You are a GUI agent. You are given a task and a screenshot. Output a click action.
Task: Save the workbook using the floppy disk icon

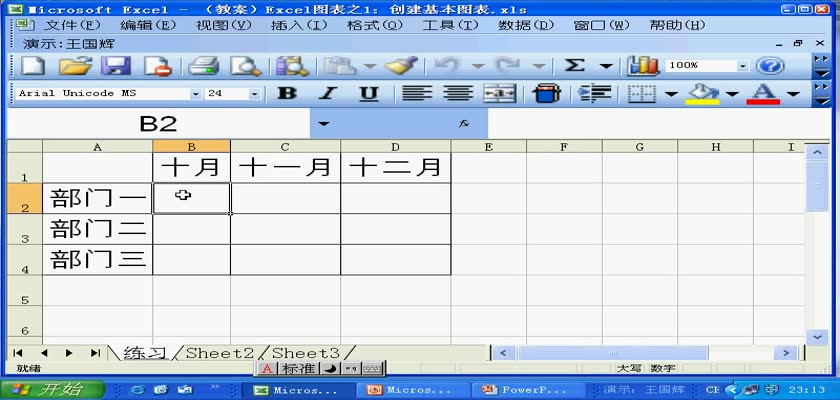point(117,66)
